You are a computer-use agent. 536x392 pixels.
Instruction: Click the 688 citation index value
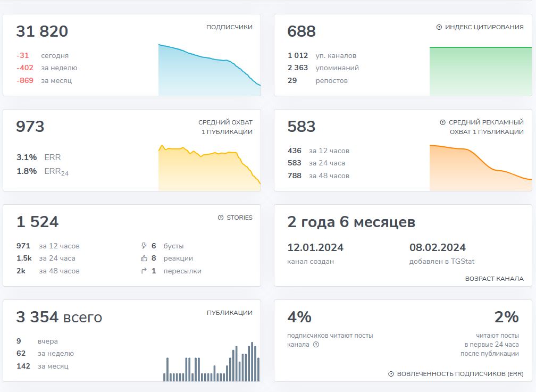pos(301,31)
